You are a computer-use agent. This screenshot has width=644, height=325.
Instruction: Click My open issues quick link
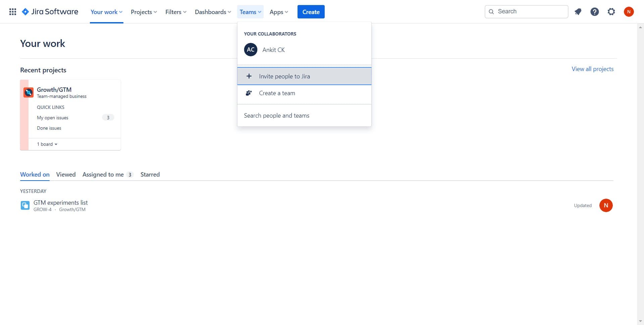[52, 118]
